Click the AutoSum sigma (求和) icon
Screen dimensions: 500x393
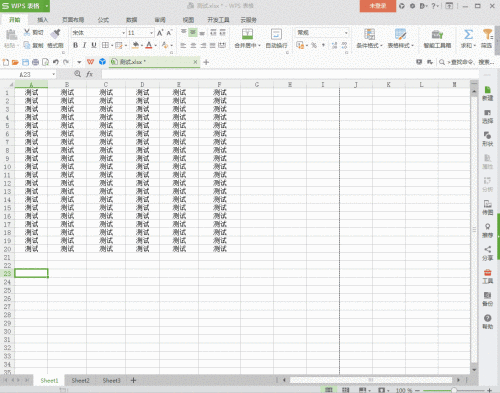[468, 34]
